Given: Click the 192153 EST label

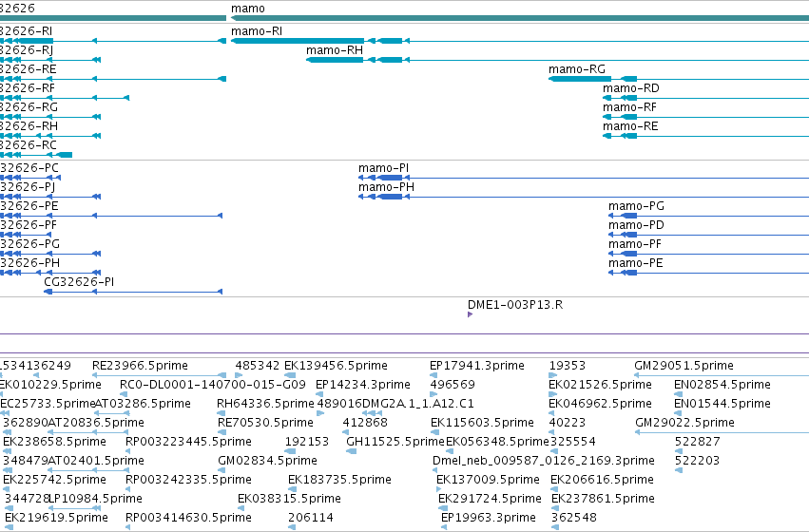Looking at the screenshot, I should coord(307,442).
